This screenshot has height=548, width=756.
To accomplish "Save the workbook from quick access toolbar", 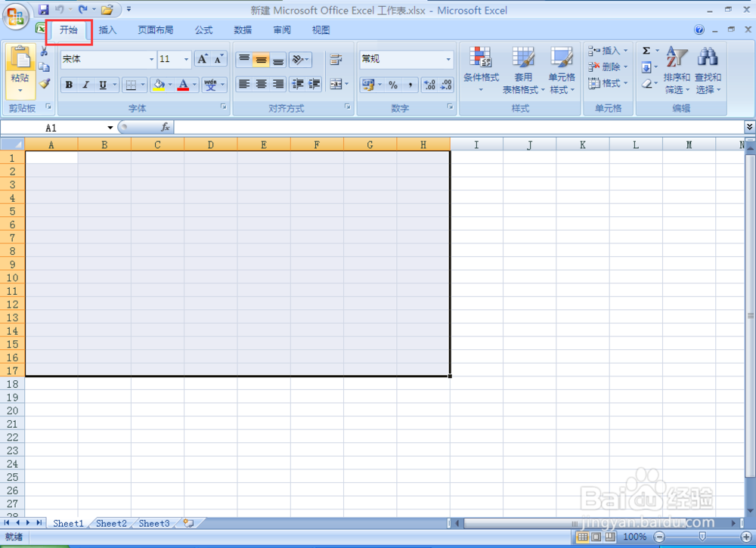I will tap(44, 10).
